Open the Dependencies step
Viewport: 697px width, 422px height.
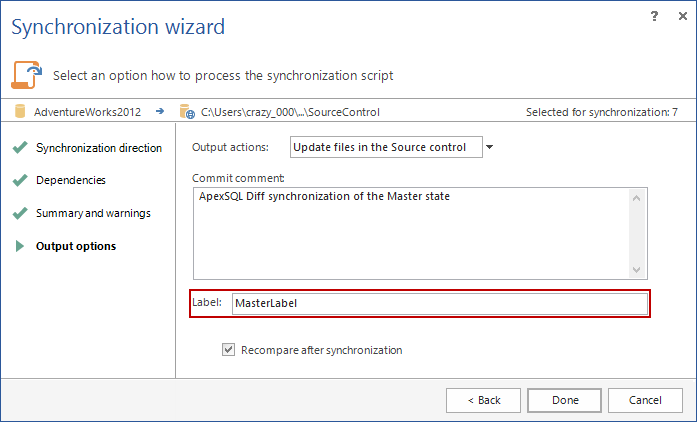point(71,180)
